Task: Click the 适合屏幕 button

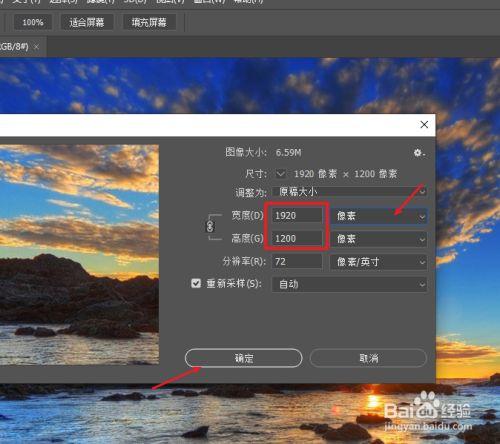Action: 87,22
